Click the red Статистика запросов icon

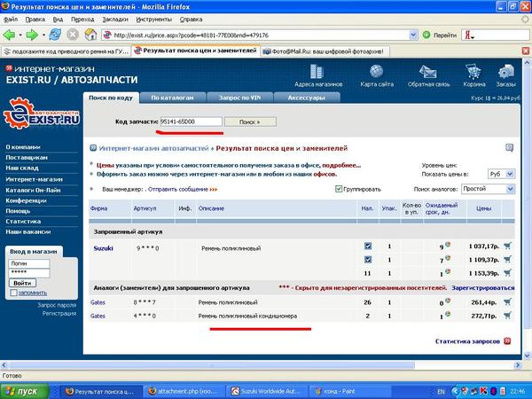pyautogui.click(x=507, y=341)
